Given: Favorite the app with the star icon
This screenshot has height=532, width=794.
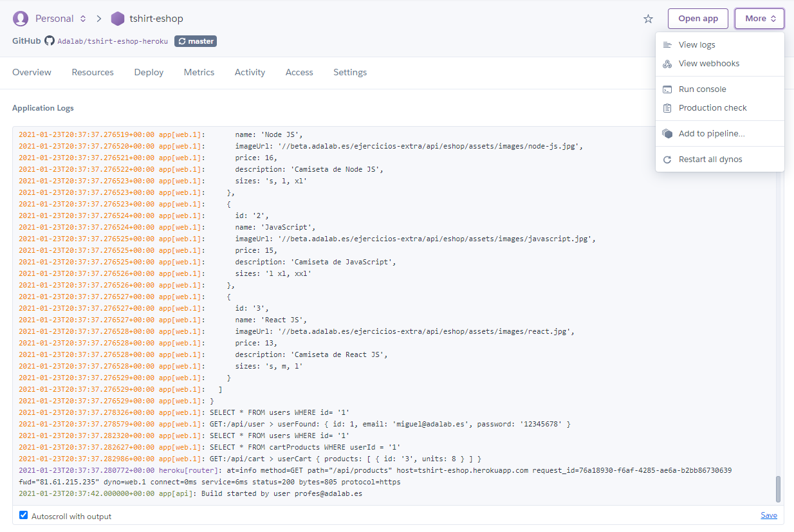Looking at the screenshot, I should click(648, 19).
